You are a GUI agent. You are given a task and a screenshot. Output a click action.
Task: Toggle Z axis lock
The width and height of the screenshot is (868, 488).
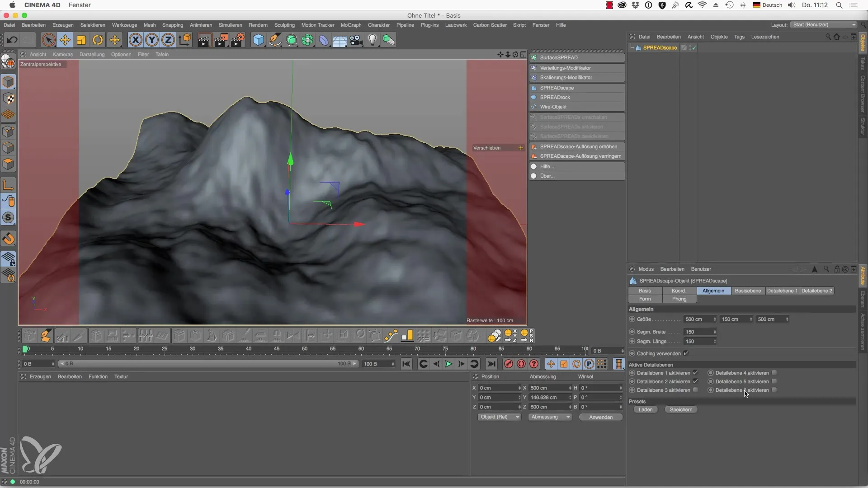(168, 40)
